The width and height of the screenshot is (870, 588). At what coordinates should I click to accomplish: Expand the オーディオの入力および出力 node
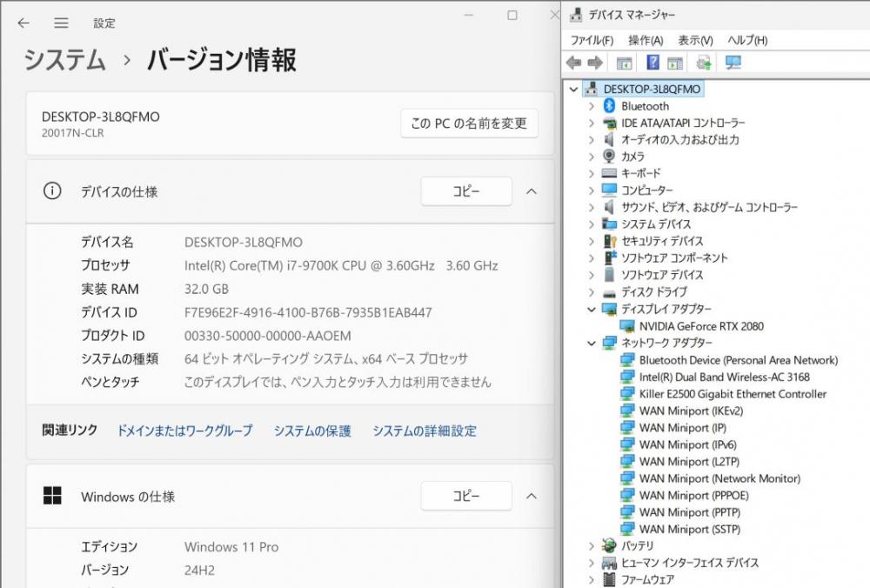pyautogui.click(x=592, y=140)
